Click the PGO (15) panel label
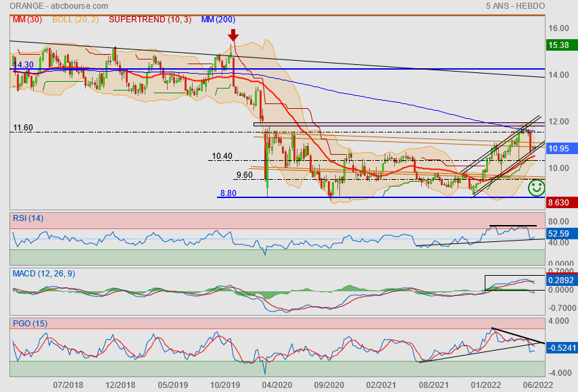This screenshot has width=578, height=392. click(x=30, y=324)
